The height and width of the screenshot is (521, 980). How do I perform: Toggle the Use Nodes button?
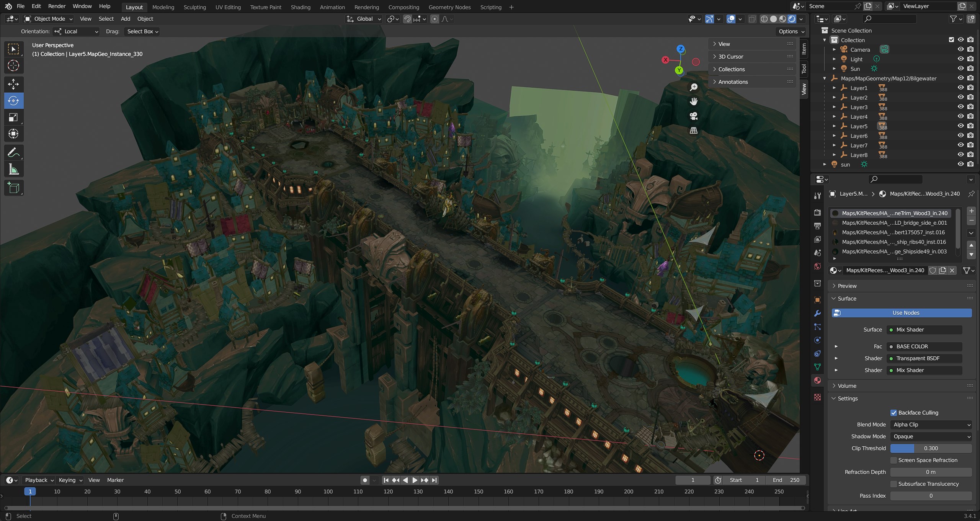click(902, 313)
